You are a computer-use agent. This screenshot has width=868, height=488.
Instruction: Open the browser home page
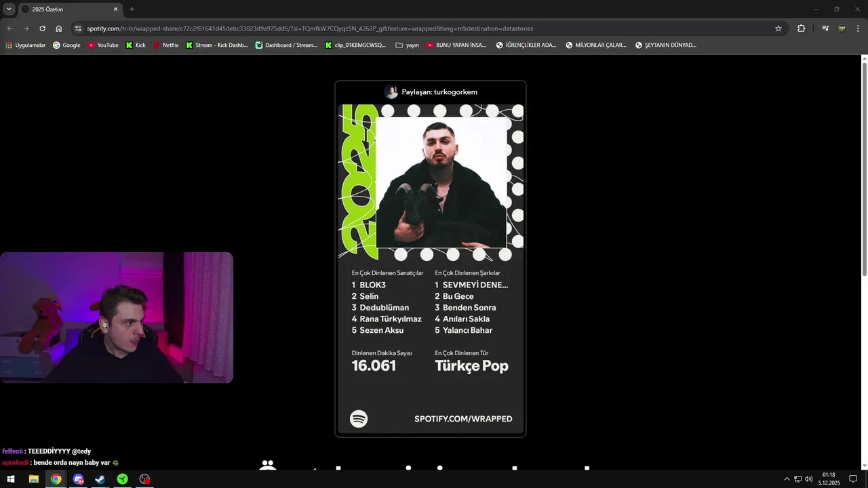tap(58, 28)
